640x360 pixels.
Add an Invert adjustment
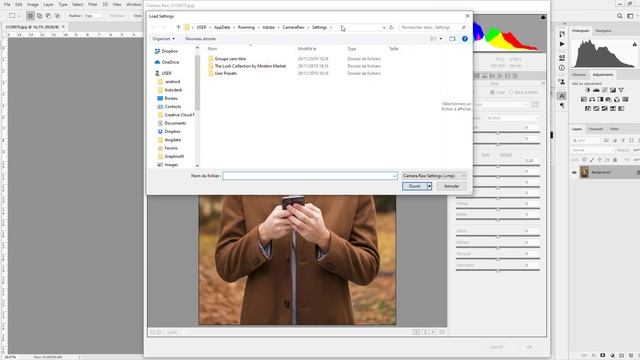click(588, 109)
